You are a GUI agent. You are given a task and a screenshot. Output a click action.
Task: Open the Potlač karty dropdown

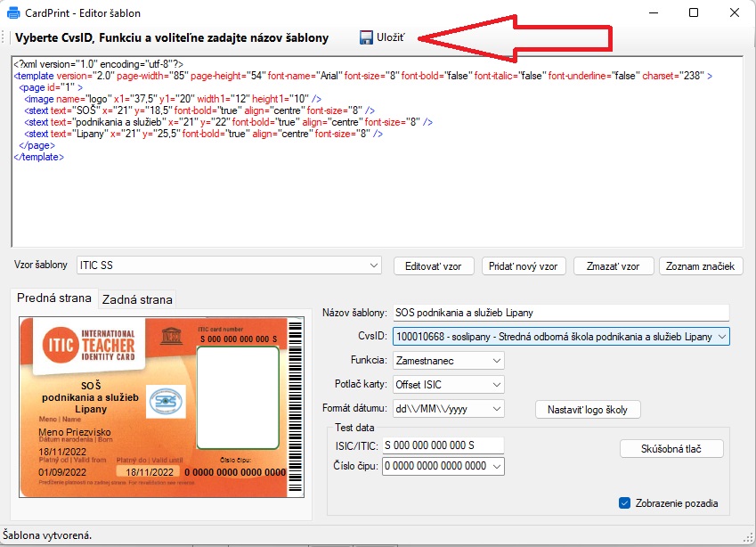[x=495, y=385]
